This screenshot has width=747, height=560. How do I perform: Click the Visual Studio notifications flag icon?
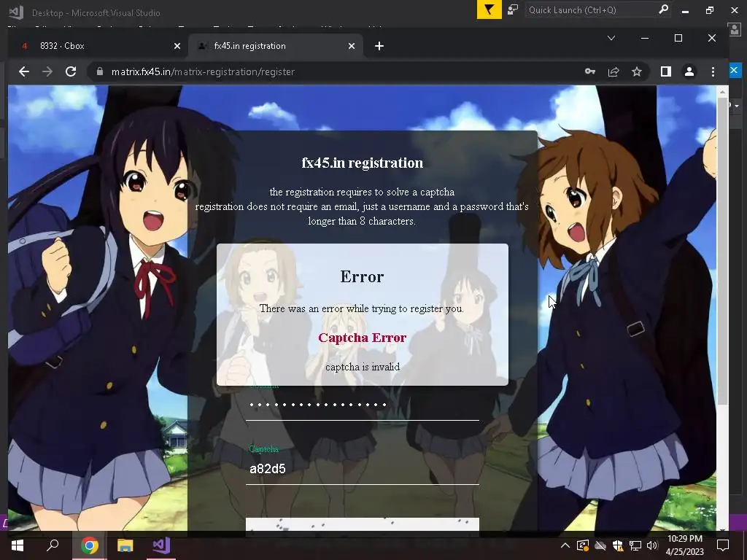489,10
